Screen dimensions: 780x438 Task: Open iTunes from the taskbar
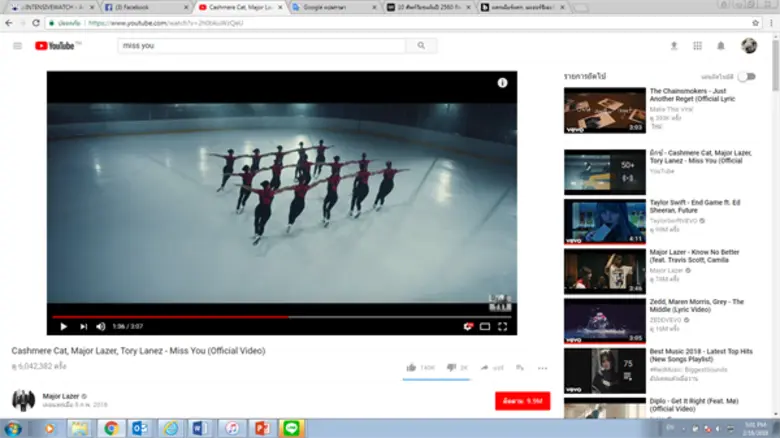pyautogui.click(x=232, y=429)
